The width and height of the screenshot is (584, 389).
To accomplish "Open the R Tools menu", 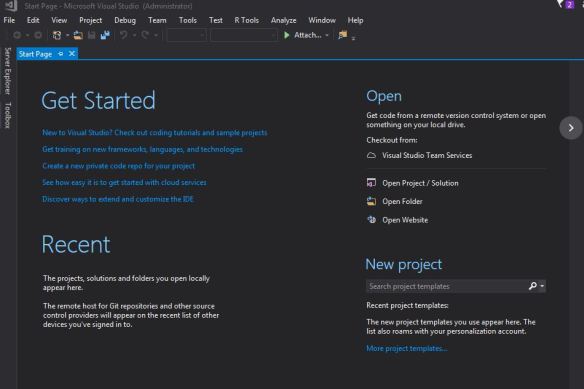I will (x=247, y=20).
